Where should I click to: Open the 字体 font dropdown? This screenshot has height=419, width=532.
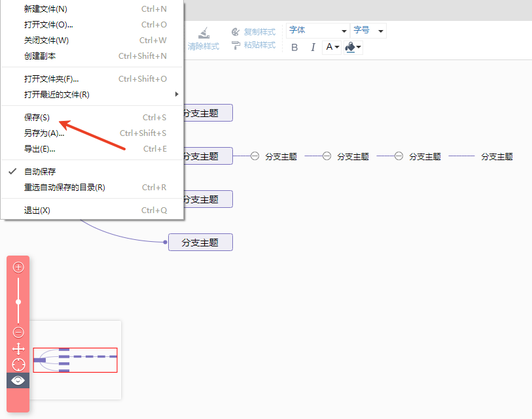318,31
